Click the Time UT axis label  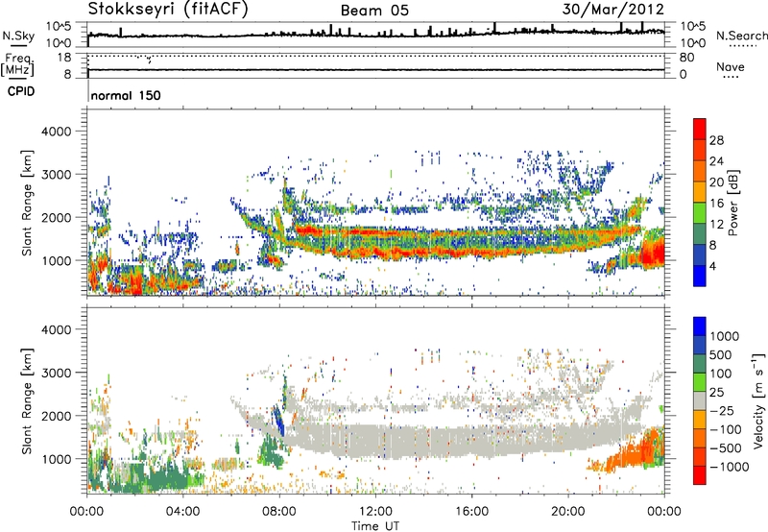point(375,526)
